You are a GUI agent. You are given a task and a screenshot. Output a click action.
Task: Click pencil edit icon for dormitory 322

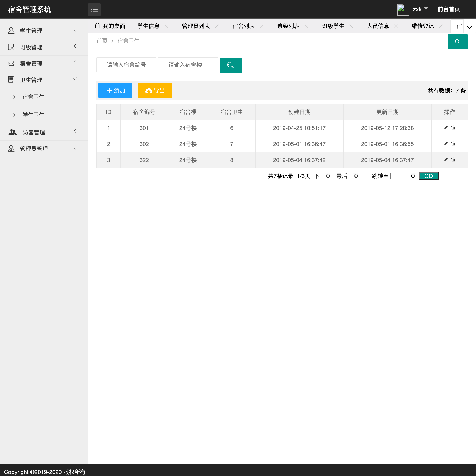coord(445,160)
